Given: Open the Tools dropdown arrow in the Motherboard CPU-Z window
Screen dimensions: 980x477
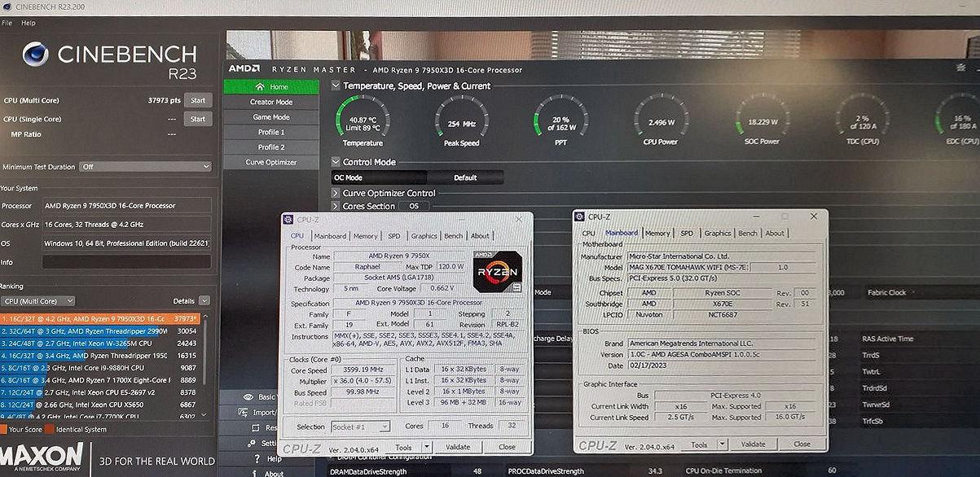Looking at the screenshot, I should click(723, 444).
